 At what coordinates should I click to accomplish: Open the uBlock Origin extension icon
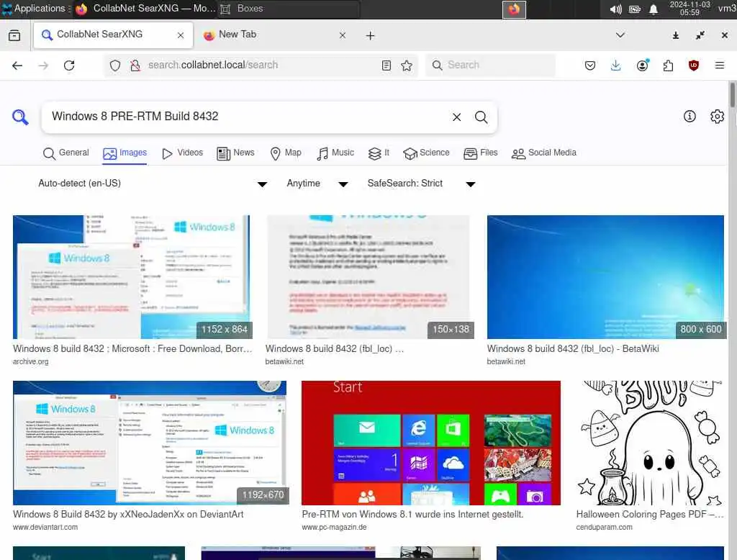693,66
